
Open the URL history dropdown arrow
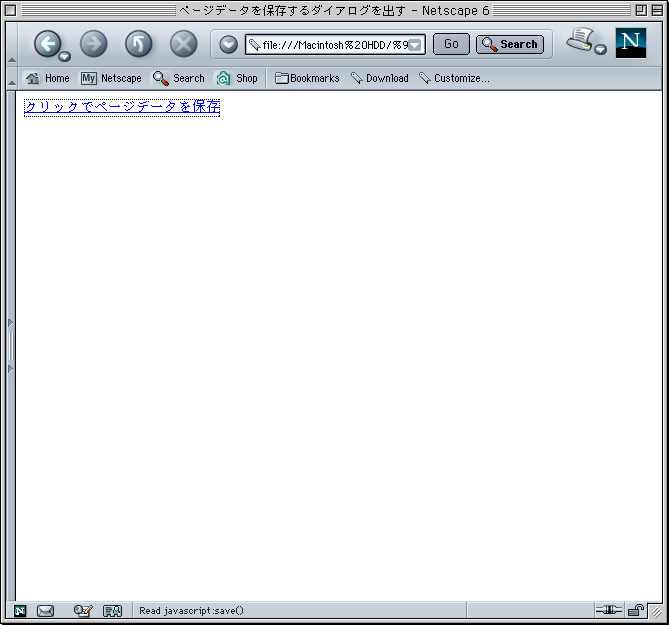[415, 45]
